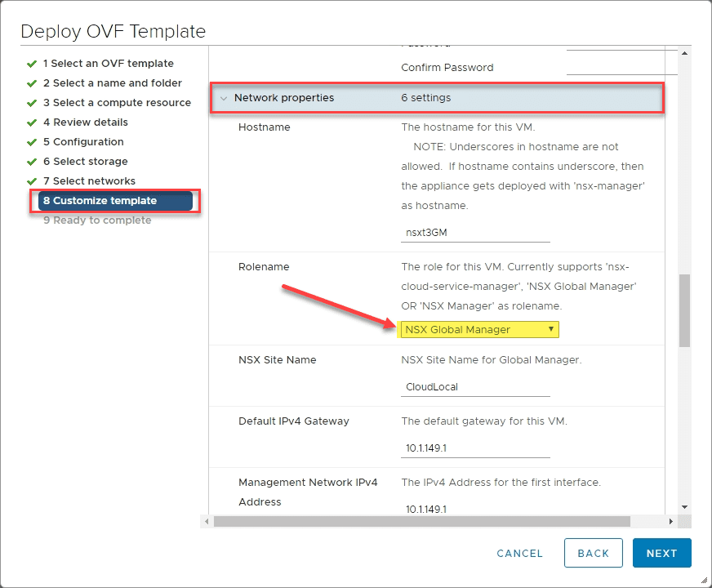This screenshot has width=712, height=588.
Task: Click the vertical scrollbar thumb
Action: click(x=685, y=310)
